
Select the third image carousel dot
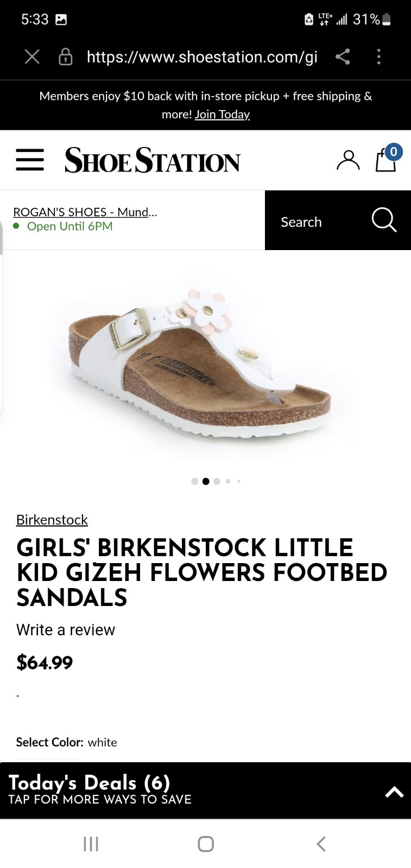(x=217, y=481)
